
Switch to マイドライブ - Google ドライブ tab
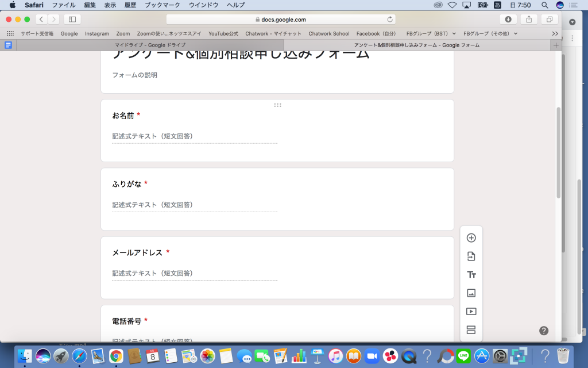150,45
